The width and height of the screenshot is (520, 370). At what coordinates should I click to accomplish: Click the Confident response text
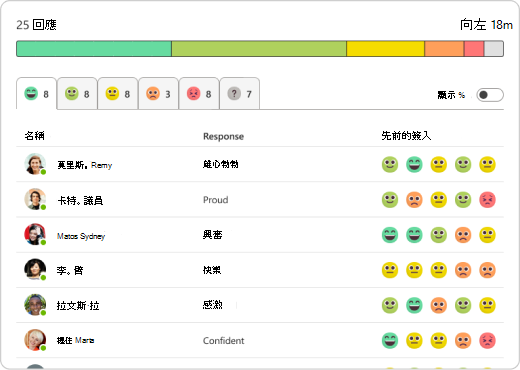pos(224,341)
